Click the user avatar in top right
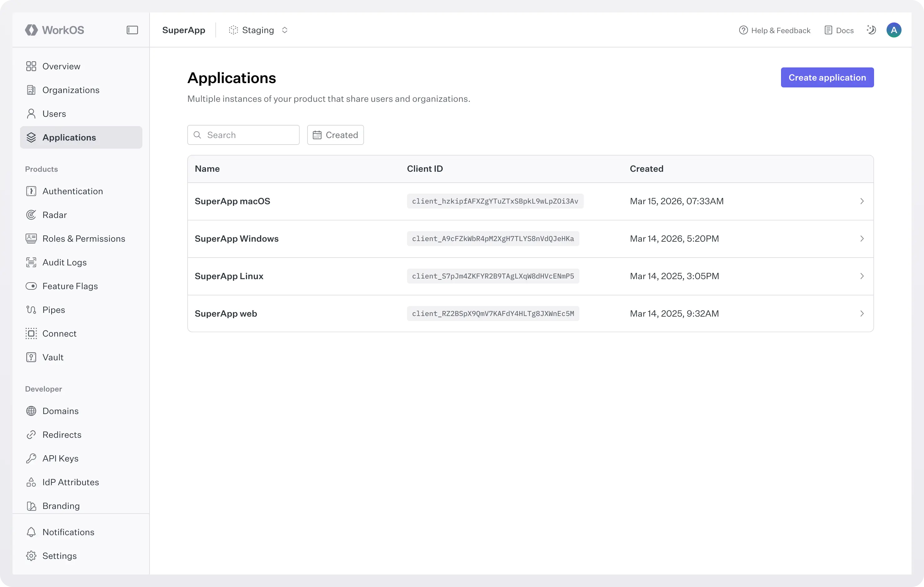 point(894,30)
